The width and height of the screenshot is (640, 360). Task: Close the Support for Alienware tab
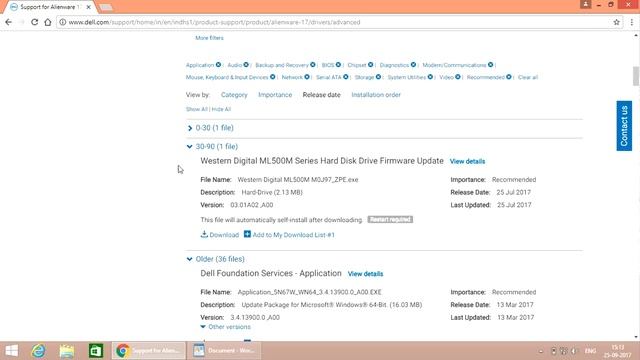[x=89, y=7]
